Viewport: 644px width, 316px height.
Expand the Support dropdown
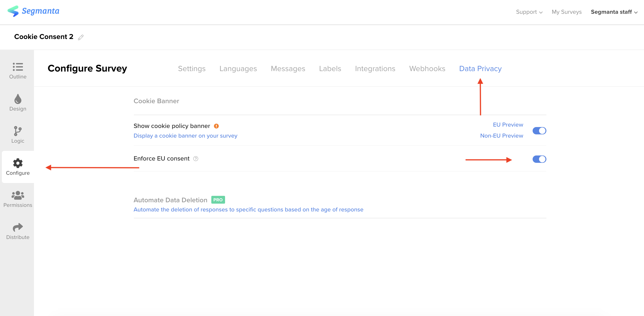tap(529, 12)
